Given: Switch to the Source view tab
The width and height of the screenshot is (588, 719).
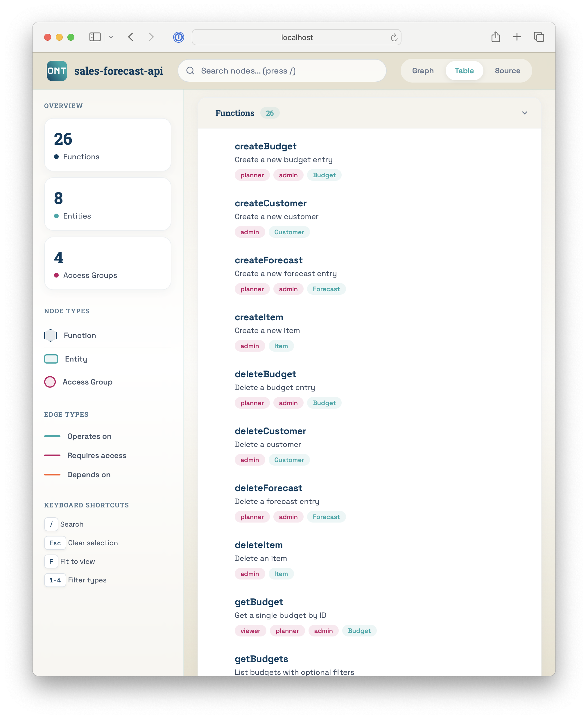Looking at the screenshot, I should (x=507, y=71).
